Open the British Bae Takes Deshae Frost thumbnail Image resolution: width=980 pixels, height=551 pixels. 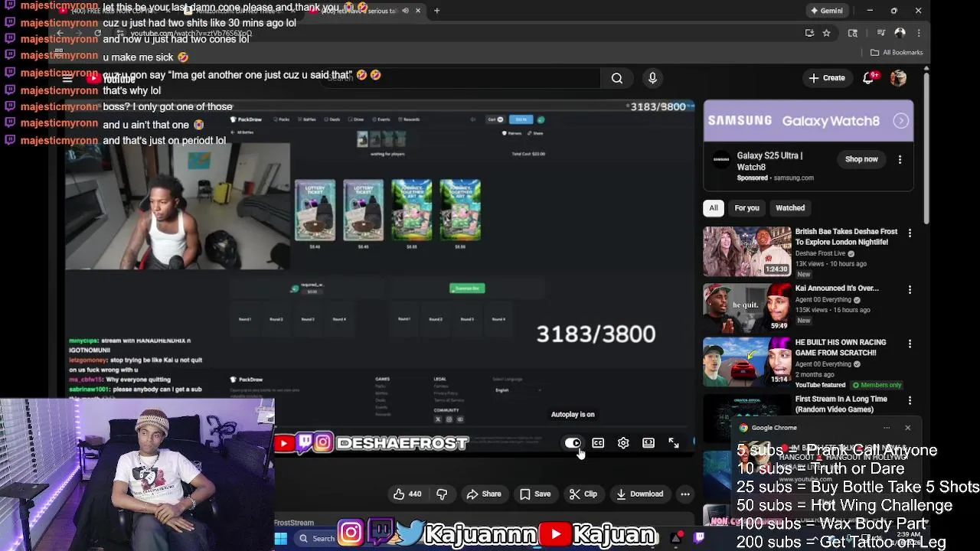pos(747,252)
